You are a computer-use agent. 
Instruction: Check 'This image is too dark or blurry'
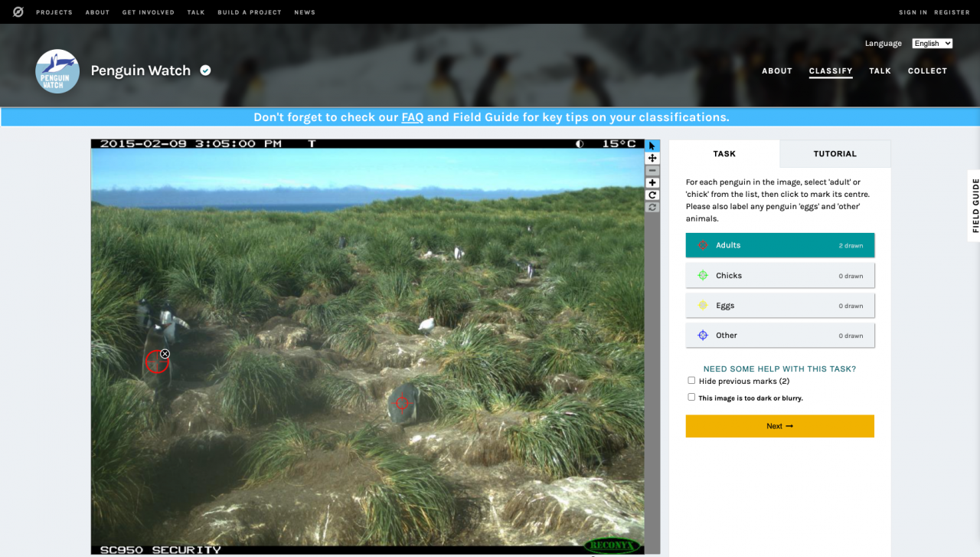click(691, 397)
